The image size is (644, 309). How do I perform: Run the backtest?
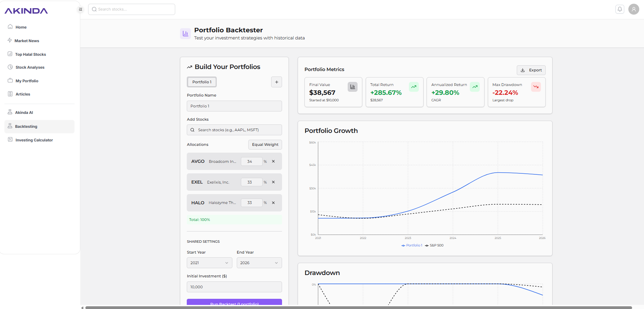coord(234,302)
